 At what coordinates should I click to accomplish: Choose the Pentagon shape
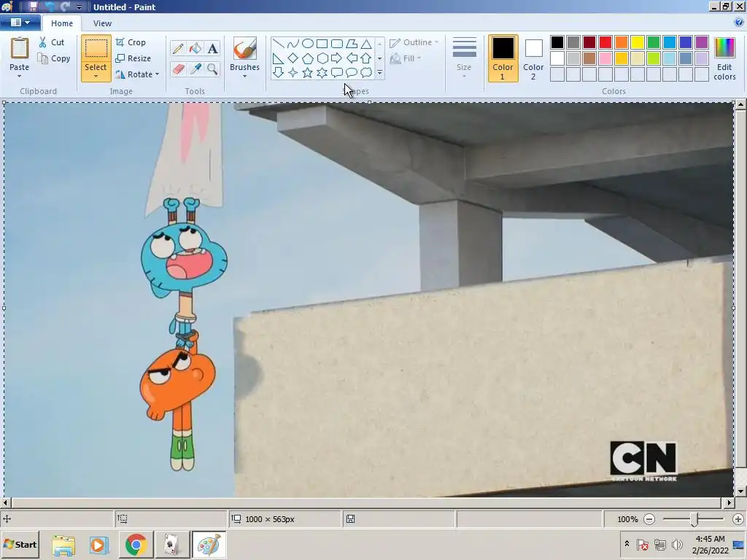click(x=308, y=58)
